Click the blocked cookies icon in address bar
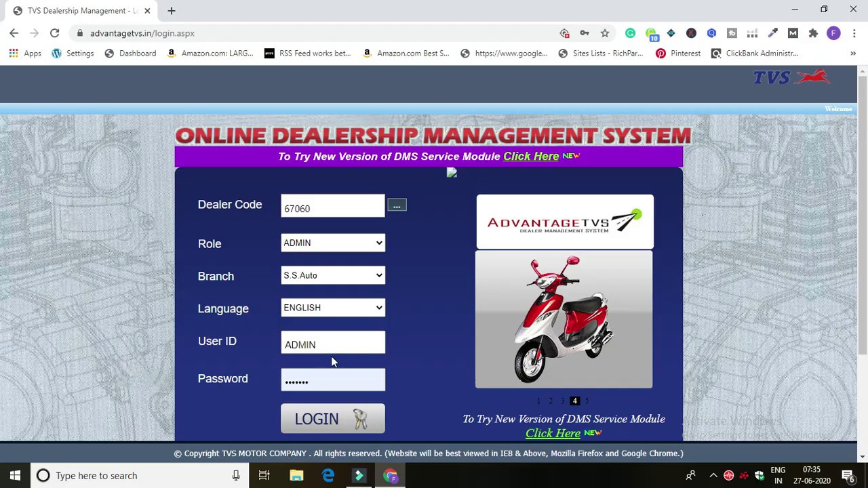The height and width of the screenshot is (488, 868). point(564,33)
